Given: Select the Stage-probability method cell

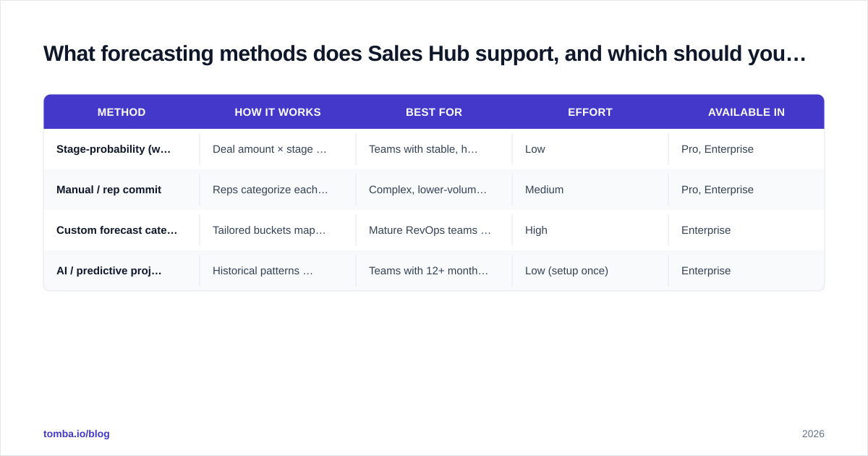Looking at the screenshot, I should click(x=122, y=149).
